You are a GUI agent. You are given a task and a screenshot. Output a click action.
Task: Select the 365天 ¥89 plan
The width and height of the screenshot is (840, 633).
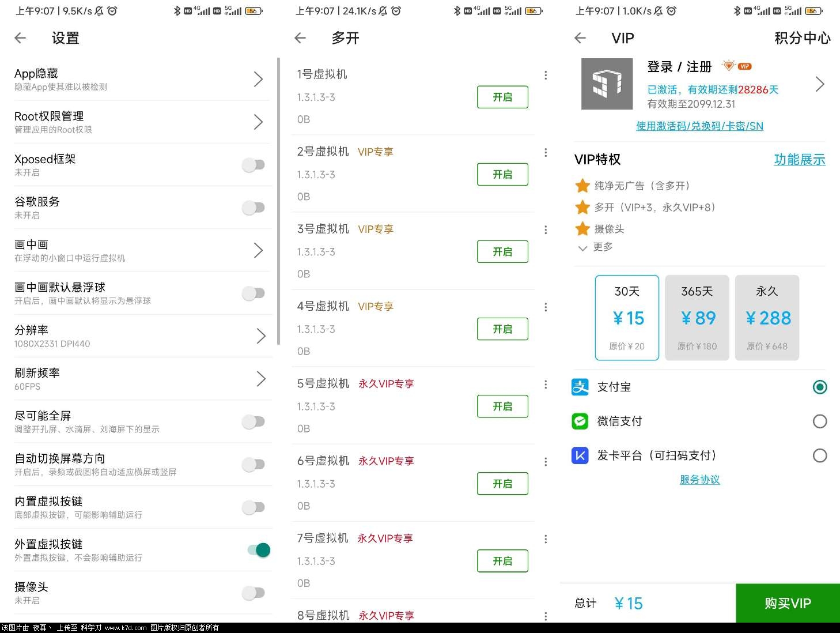tap(697, 318)
